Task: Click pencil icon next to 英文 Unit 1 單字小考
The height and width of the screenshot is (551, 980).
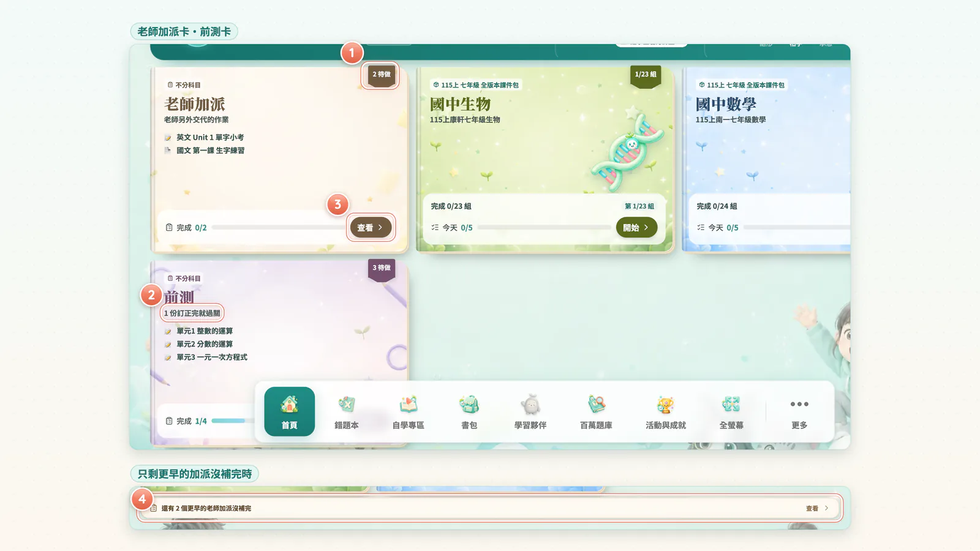Action: click(x=168, y=138)
